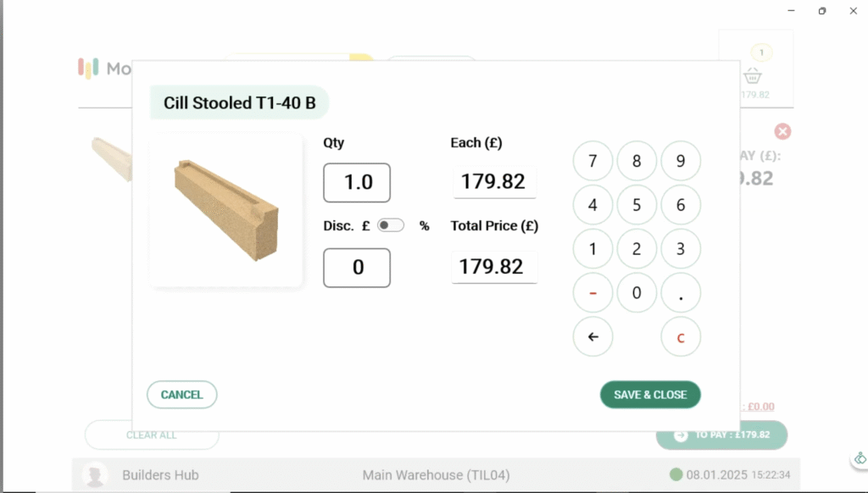868x493 pixels.
Task: Click the user avatar beside Builders Hub
Action: click(x=95, y=475)
